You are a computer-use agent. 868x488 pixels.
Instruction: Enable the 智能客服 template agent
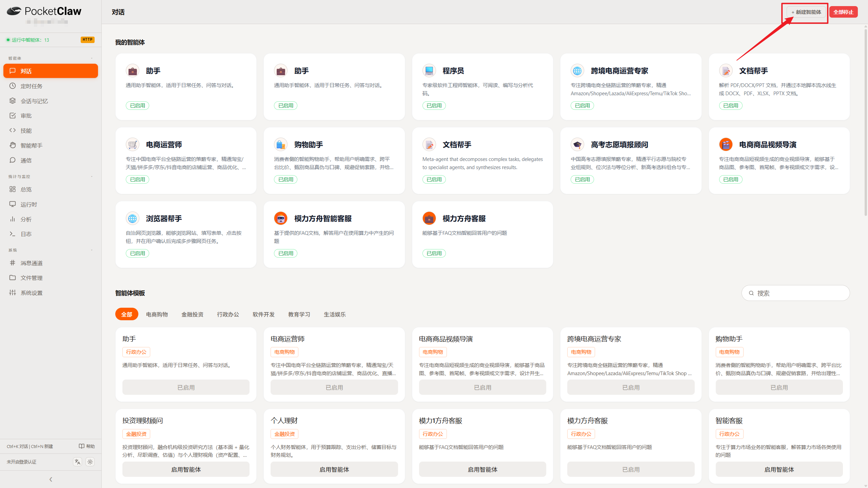click(x=779, y=469)
